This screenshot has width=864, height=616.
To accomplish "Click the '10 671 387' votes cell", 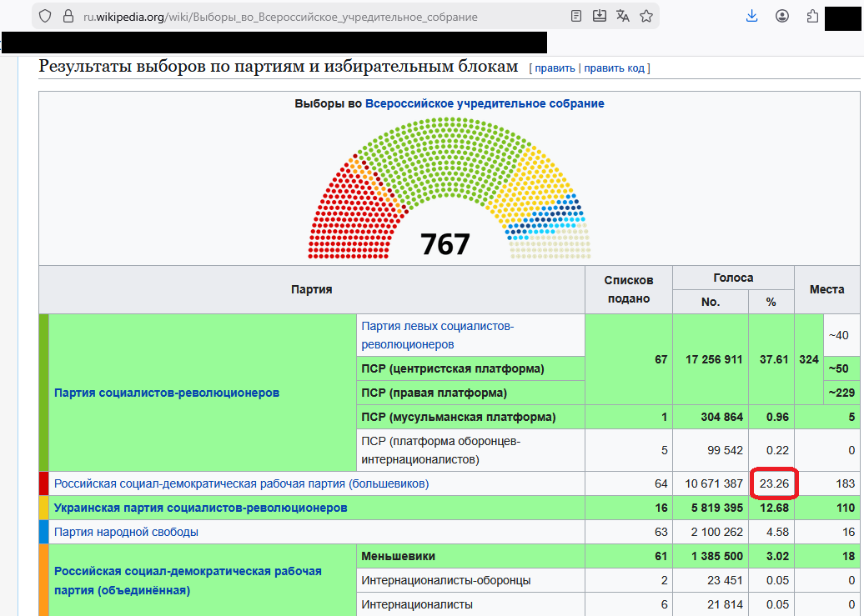I will point(711,483).
